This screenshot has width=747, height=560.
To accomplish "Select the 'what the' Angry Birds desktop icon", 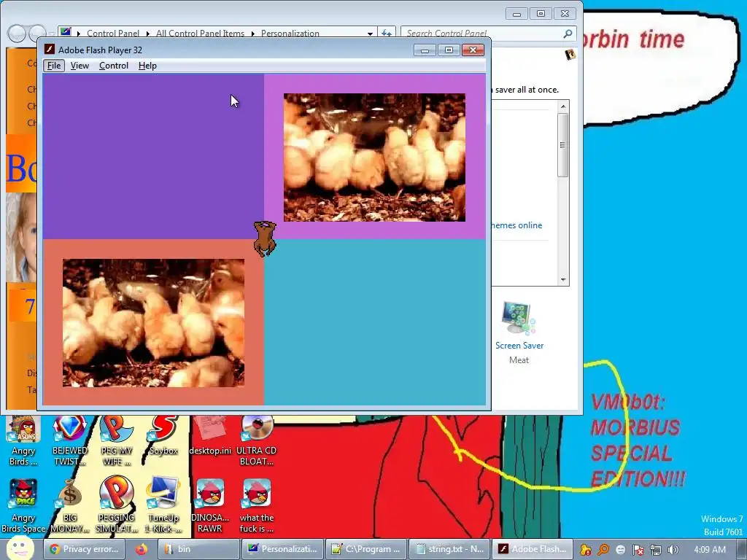I will point(256,506).
